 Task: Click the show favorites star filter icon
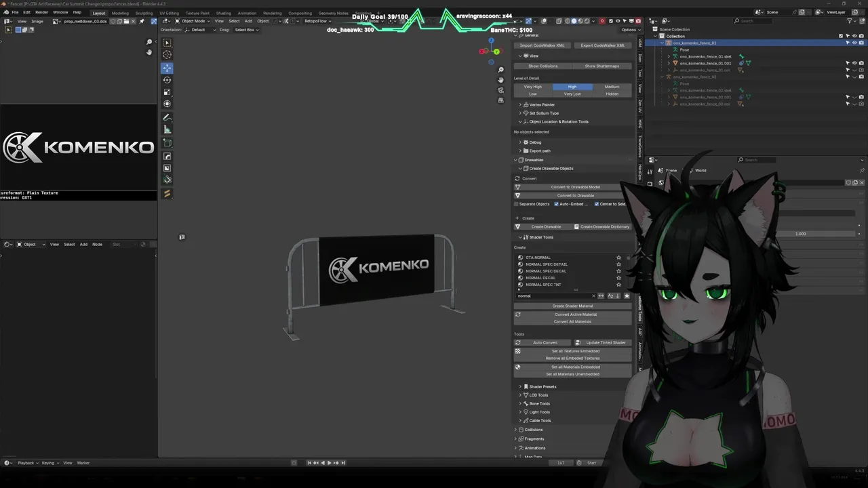coord(627,296)
